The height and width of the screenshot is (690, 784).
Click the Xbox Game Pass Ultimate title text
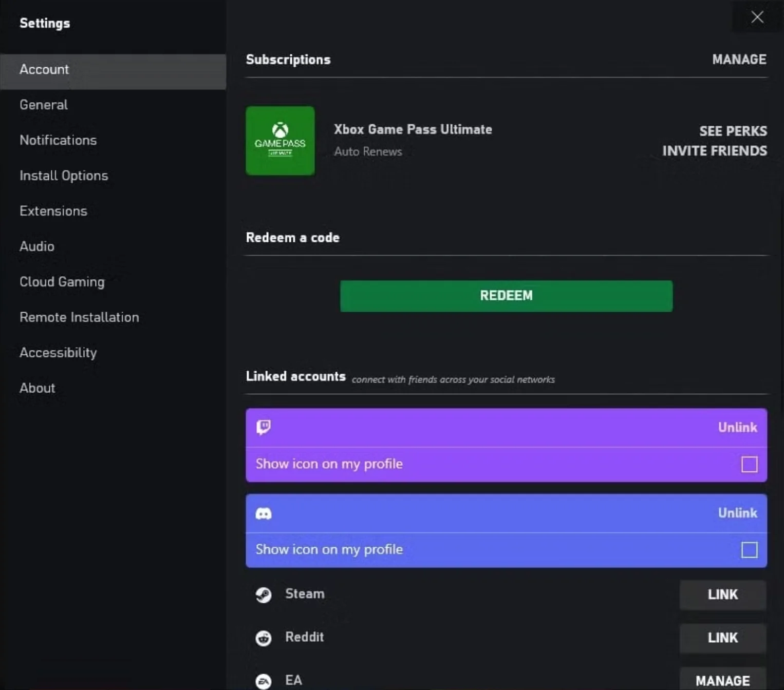click(x=413, y=129)
